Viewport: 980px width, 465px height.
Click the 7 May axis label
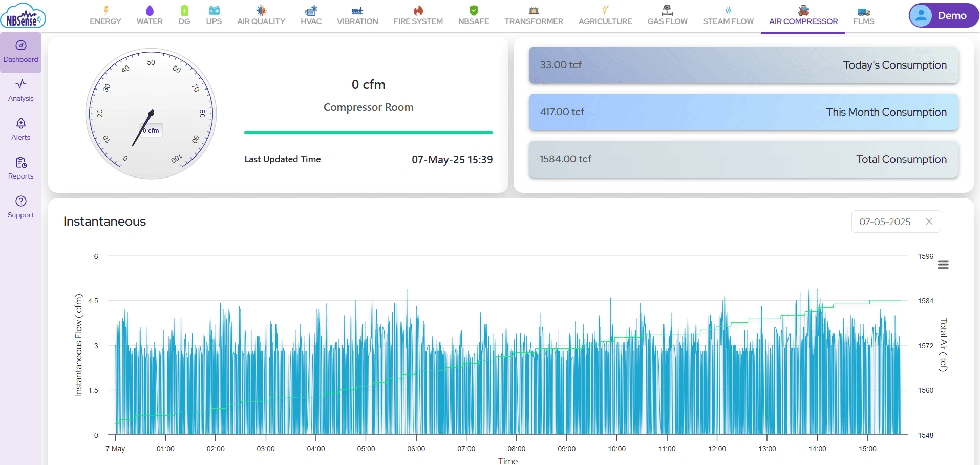(x=115, y=449)
